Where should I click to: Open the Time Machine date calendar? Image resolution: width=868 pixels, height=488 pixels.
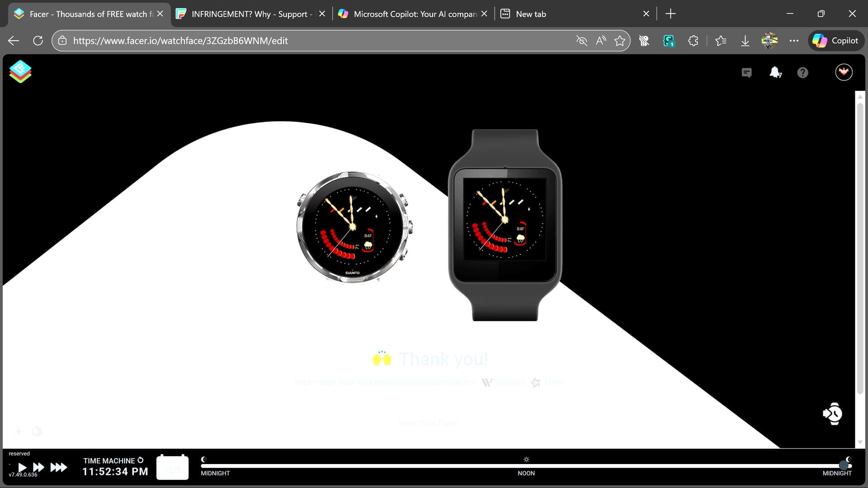tap(172, 468)
